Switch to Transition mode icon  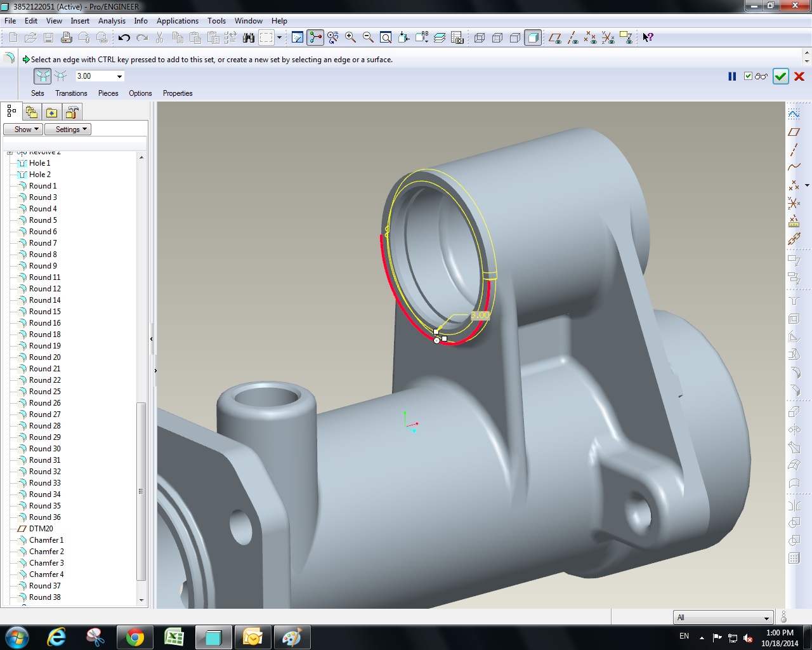61,76
